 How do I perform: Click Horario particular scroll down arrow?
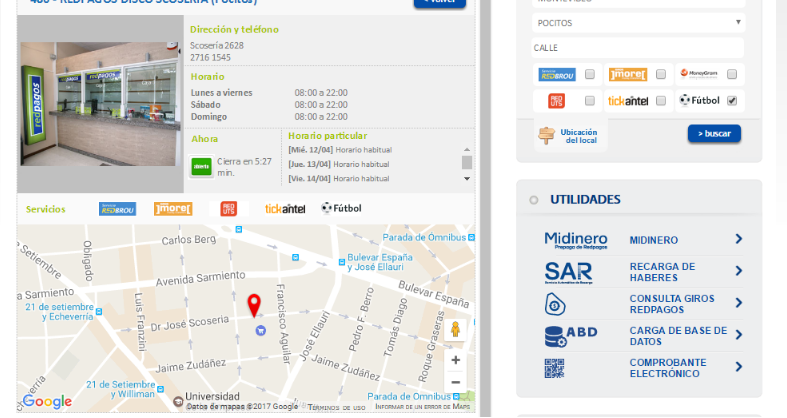coord(467,179)
